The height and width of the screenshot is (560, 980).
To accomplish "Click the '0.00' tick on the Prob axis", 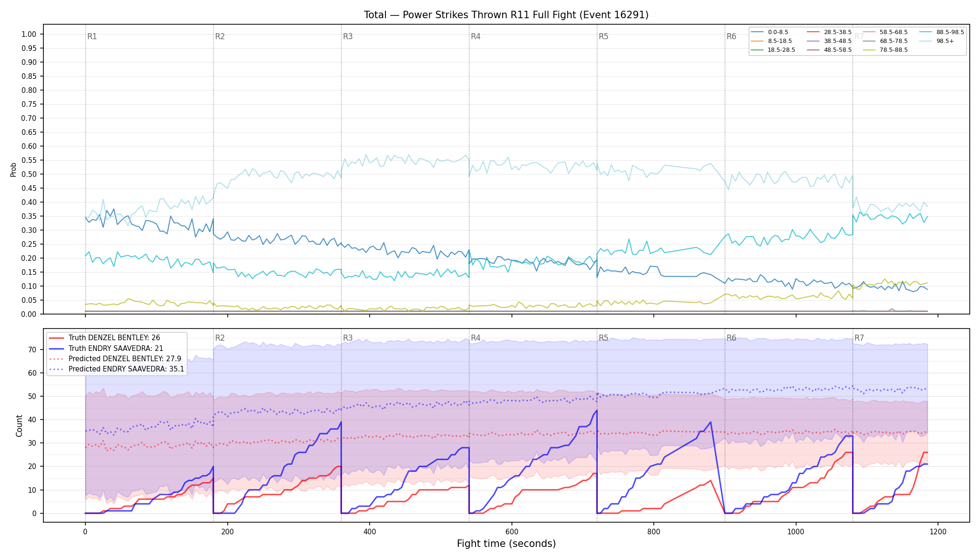I will click(x=28, y=314).
